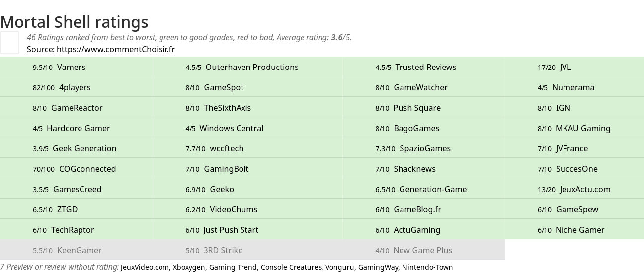Click the Push Square 8/10 rating

[x=408, y=108]
